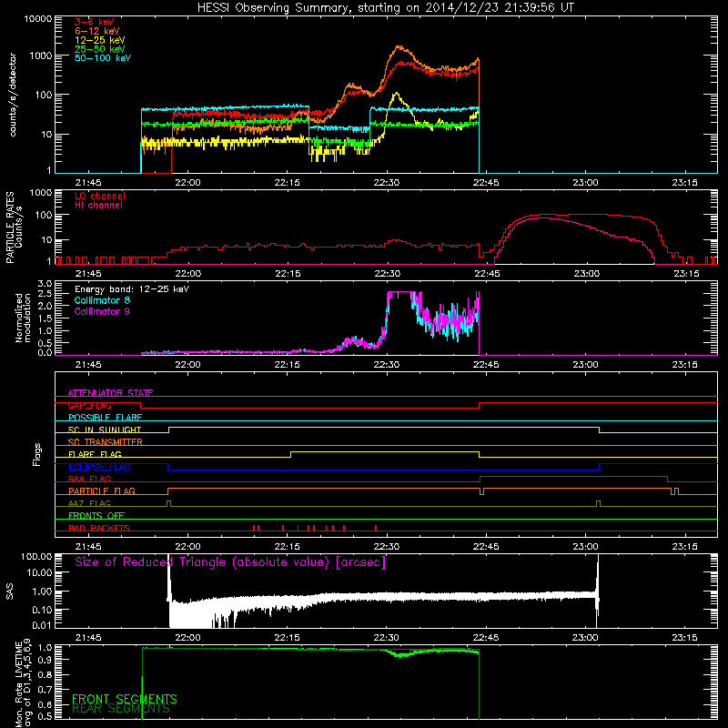Click the 23:00 time label under the particle rates panel
Viewport: 728px width, 728px height.
pyautogui.click(x=586, y=274)
